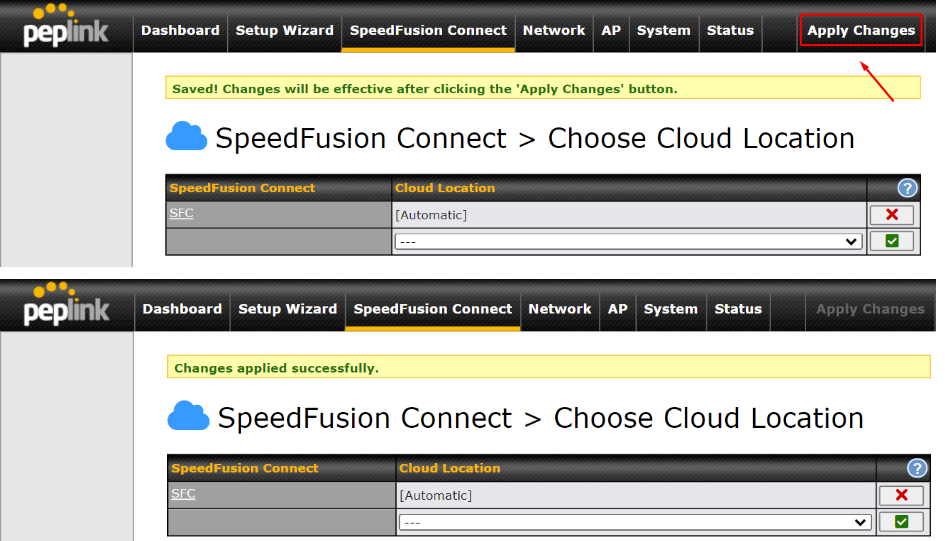Confirm with green checkmark in lower table
The image size is (945, 541).
(902, 522)
